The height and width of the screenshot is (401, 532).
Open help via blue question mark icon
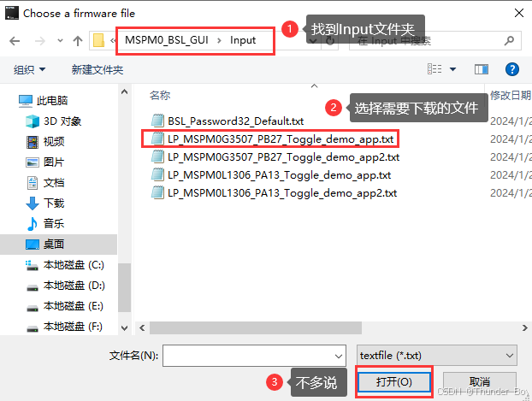(512, 69)
